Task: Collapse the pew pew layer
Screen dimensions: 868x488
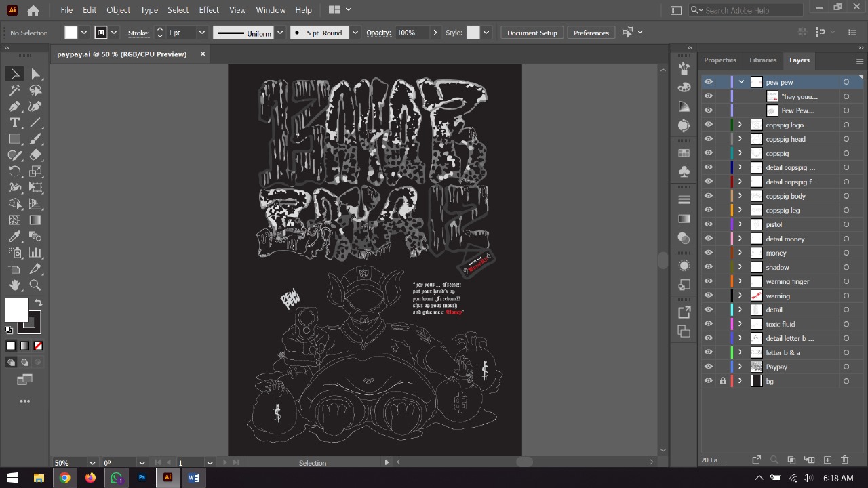Action: point(741,82)
